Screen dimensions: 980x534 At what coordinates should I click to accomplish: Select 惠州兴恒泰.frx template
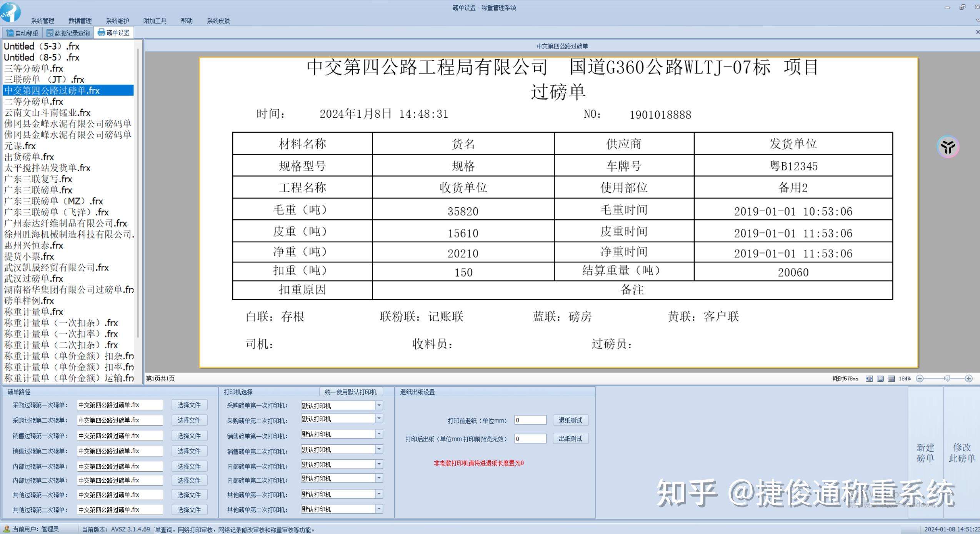[68, 245]
